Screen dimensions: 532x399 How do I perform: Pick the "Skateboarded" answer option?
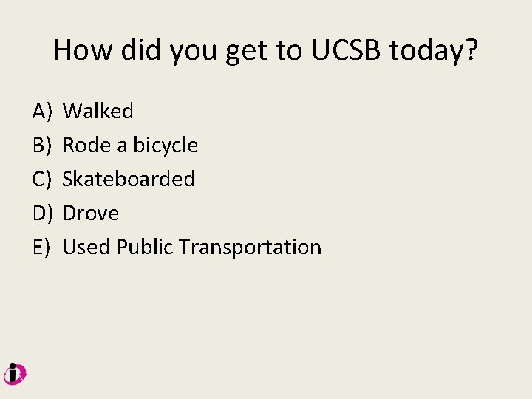point(129,179)
